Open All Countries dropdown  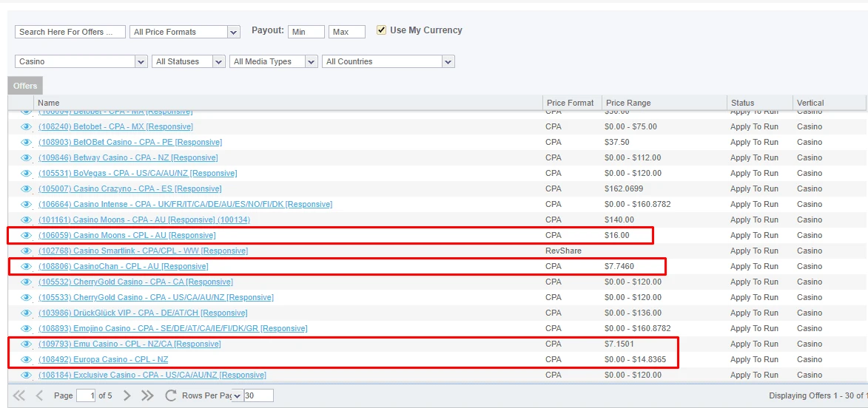[x=388, y=61]
